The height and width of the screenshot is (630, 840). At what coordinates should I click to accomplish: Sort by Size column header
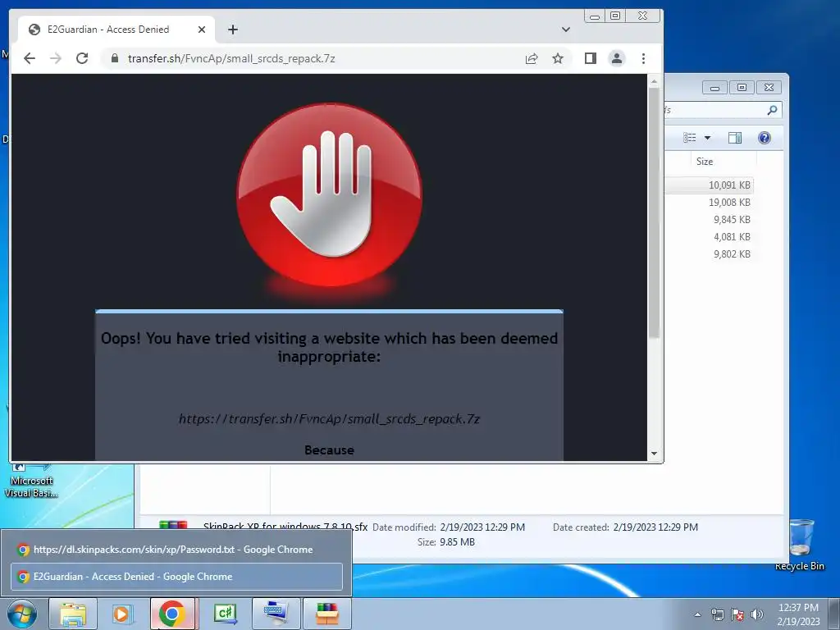click(705, 162)
